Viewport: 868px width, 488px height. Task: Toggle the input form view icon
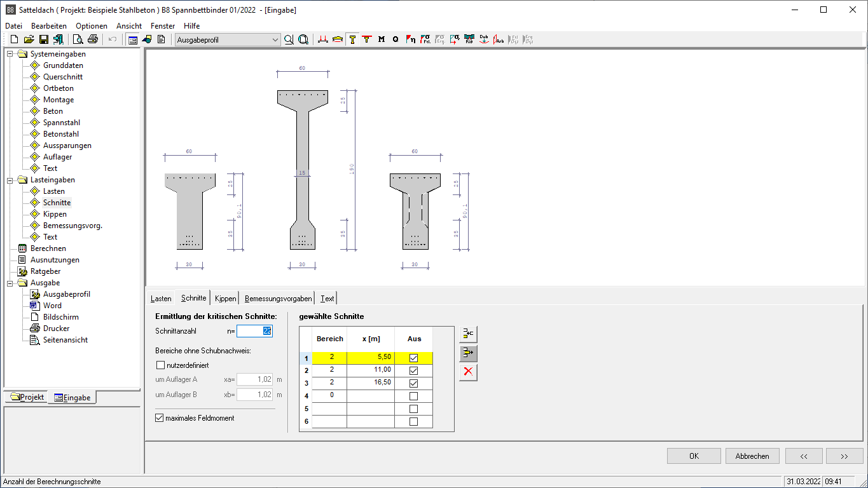pos(132,39)
